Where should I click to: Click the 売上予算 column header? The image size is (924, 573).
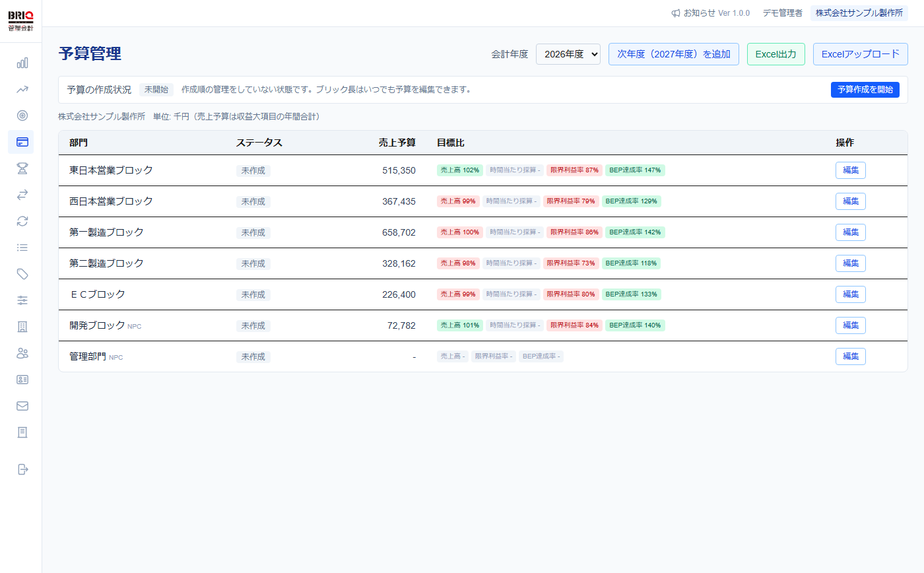(x=397, y=143)
